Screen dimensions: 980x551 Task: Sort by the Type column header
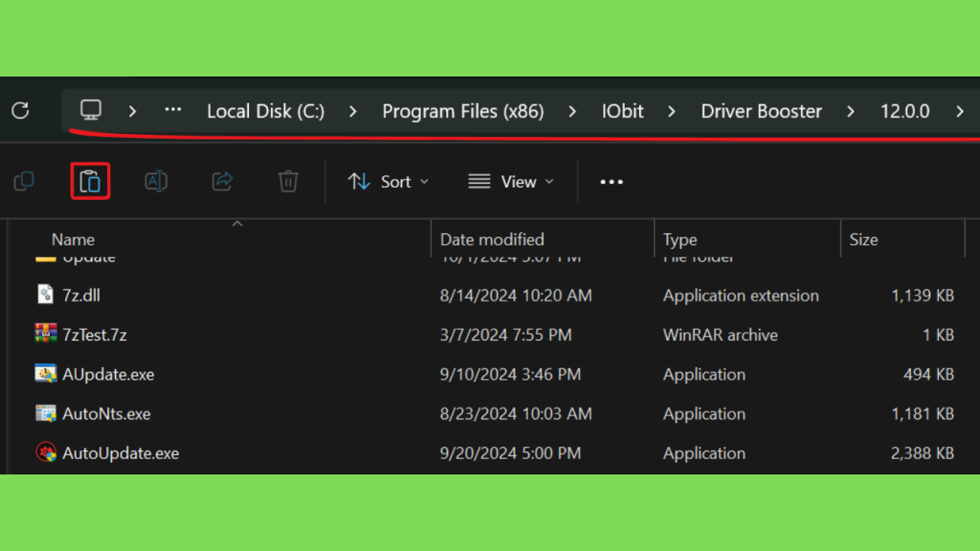click(680, 240)
